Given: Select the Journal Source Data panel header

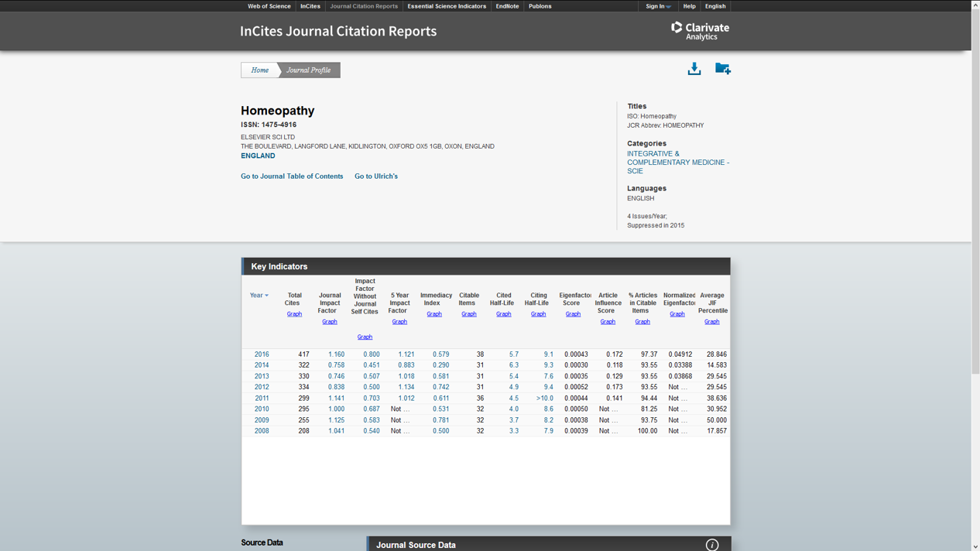Looking at the screenshot, I should (549, 544).
